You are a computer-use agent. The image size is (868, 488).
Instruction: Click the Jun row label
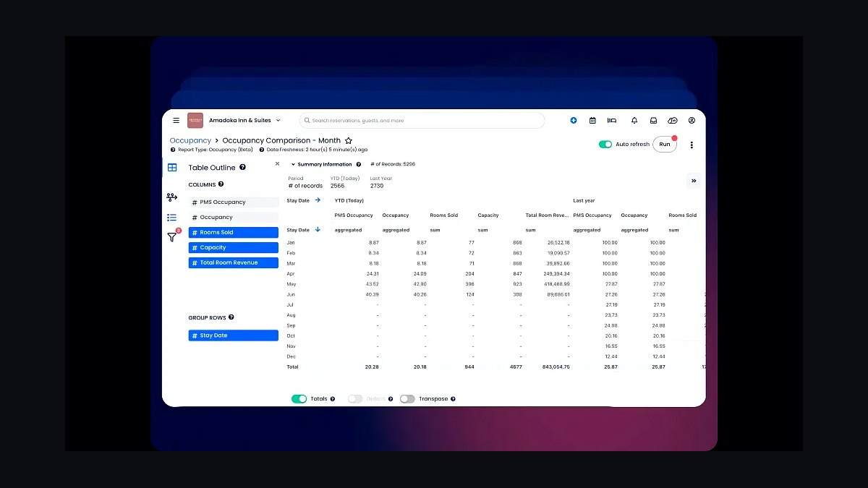[x=291, y=294]
